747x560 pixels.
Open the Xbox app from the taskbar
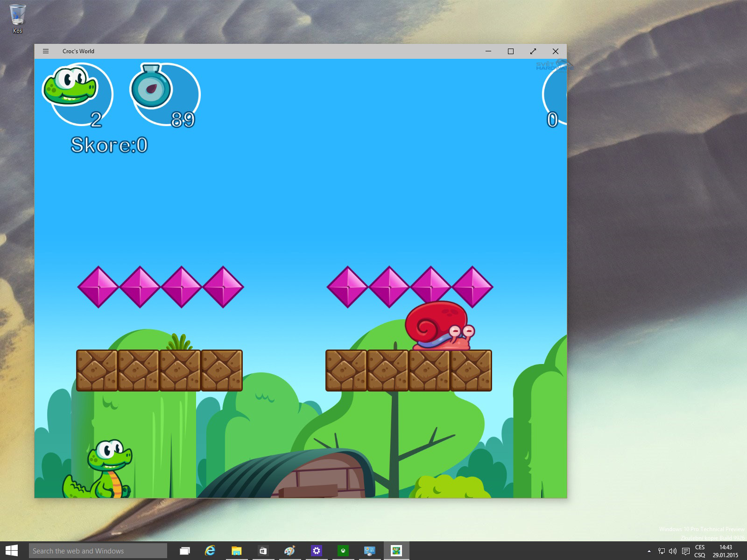[x=343, y=551]
